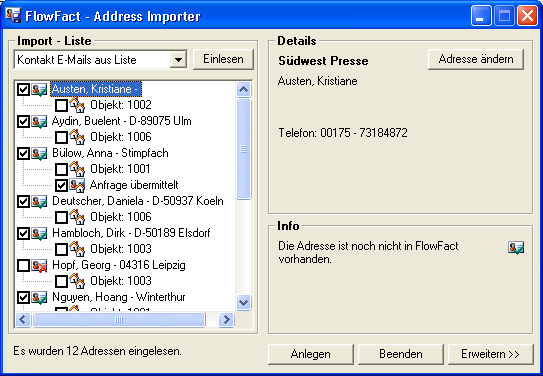Click the horizontal scrollbar right arrow
Screen dimensions: 543x376
[226, 320]
